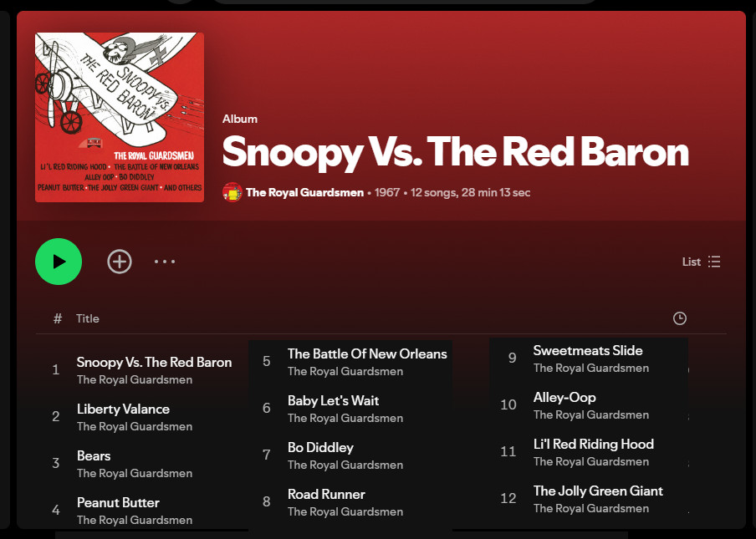Open The Royal Guardsmen artist avatar
The width and height of the screenshot is (756, 539).
pos(232,192)
